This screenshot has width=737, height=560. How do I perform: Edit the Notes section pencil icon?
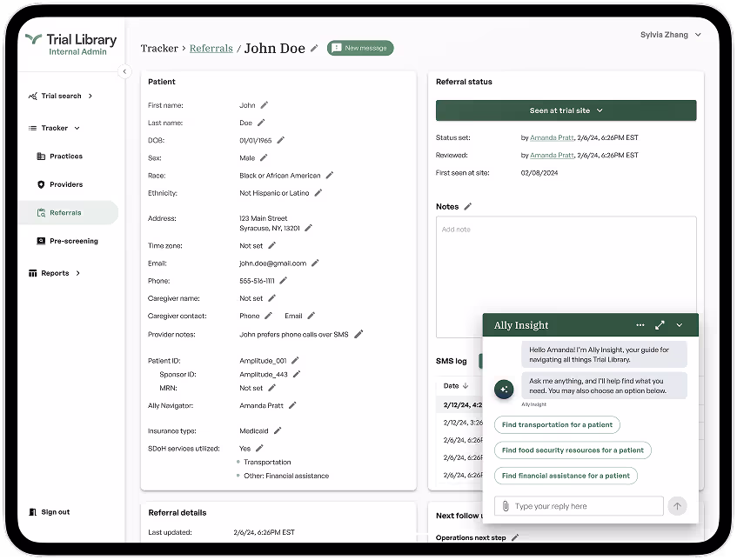pyautogui.click(x=467, y=207)
